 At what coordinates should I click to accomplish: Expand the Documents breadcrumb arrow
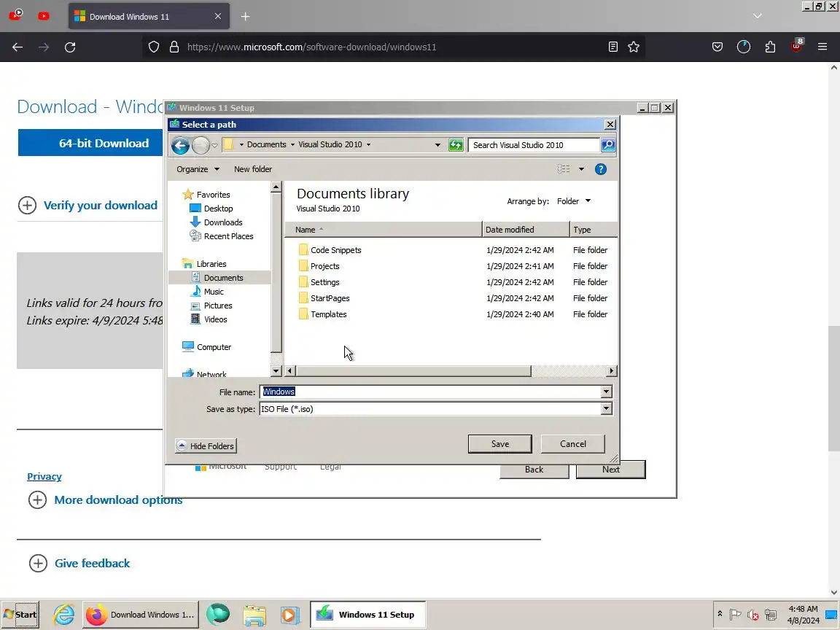(x=292, y=144)
